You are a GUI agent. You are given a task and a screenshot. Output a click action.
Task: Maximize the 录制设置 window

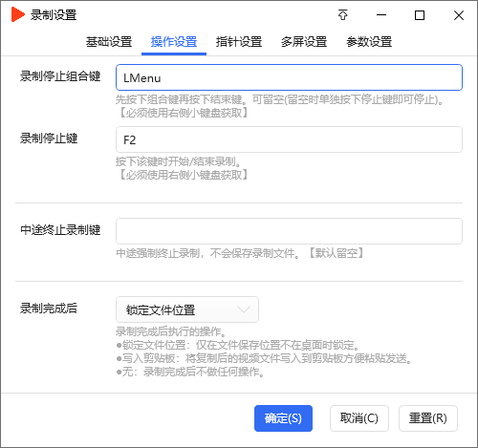[x=420, y=15]
